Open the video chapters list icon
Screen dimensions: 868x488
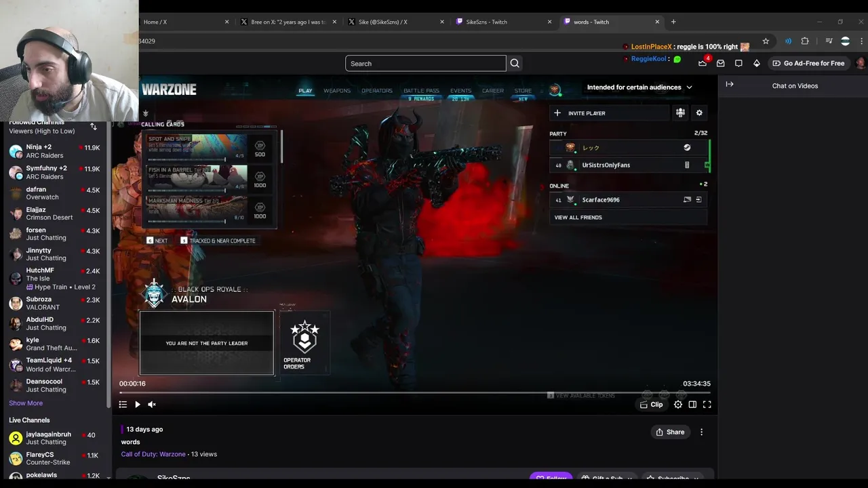(x=123, y=405)
